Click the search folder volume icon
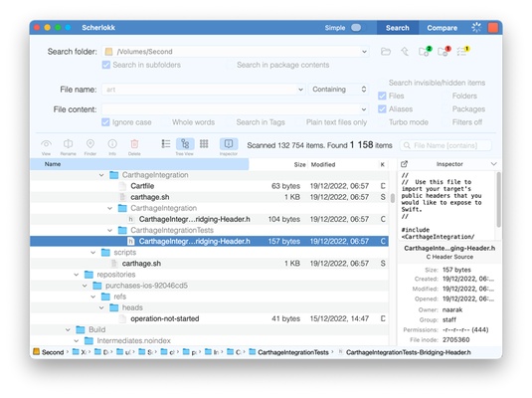This screenshot has width=532, height=398. (108, 52)
